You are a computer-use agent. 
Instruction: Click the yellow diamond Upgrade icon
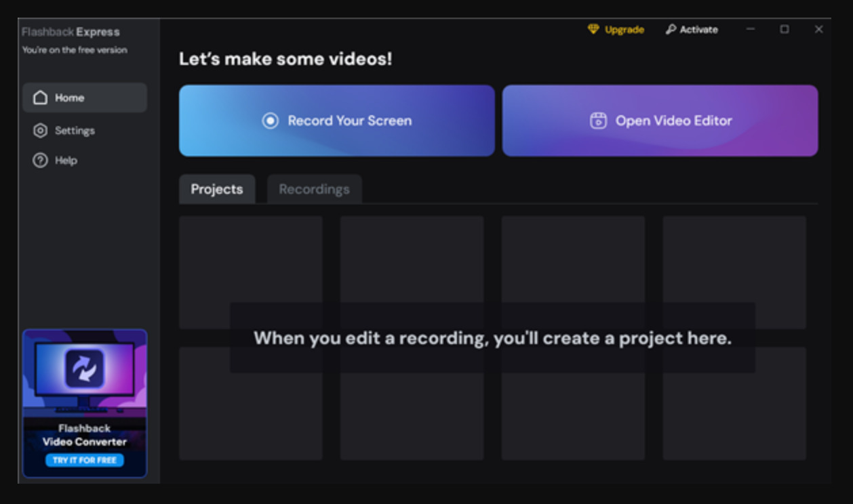pyautogui.click(x=593, y=29)
